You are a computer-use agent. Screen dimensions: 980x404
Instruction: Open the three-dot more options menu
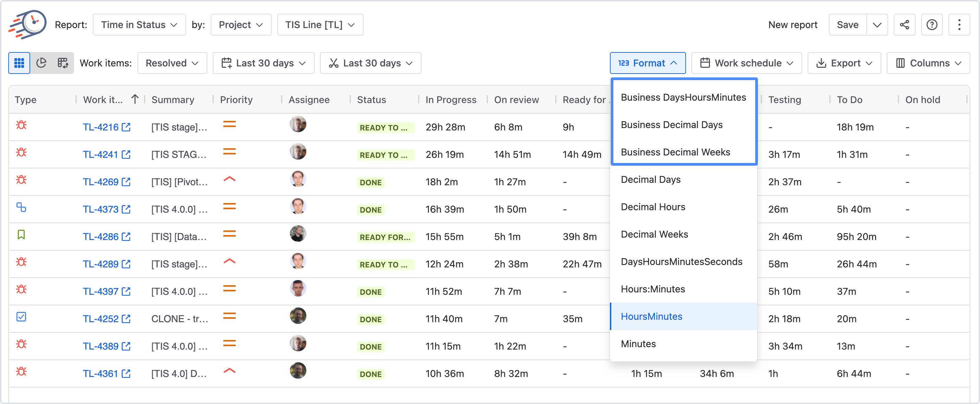[x=959, y=25]
